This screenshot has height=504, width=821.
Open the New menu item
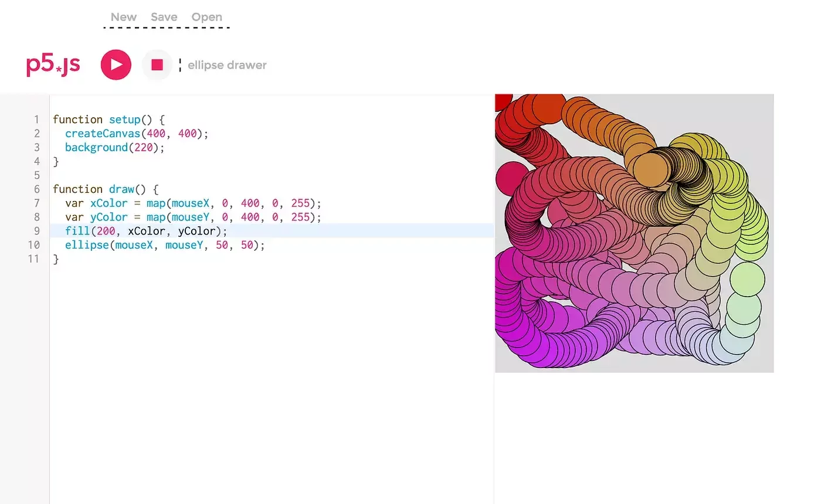click(x=124, y=17)
